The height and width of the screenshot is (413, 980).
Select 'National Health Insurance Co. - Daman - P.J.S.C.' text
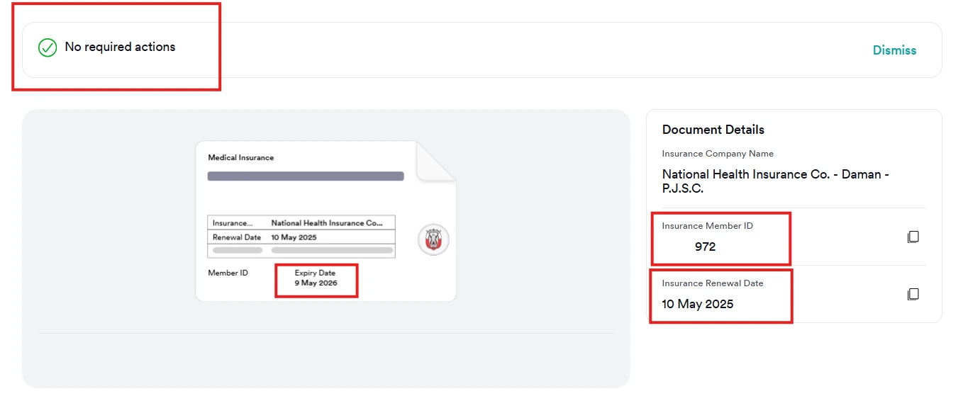[x=776, y=181]
